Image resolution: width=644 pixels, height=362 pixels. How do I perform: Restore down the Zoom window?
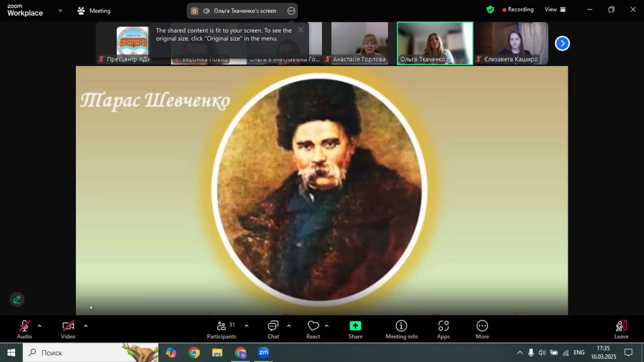click(x=611, y=10)
